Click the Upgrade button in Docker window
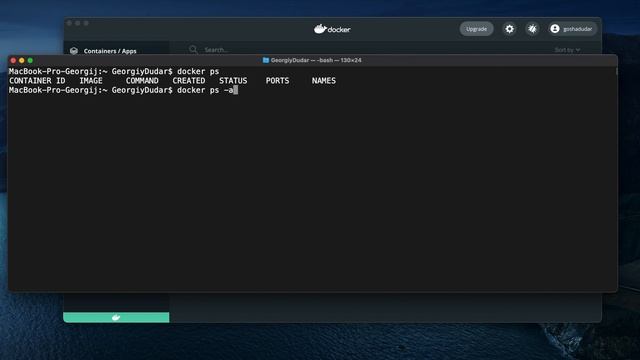640x360 pixels. 476,29
